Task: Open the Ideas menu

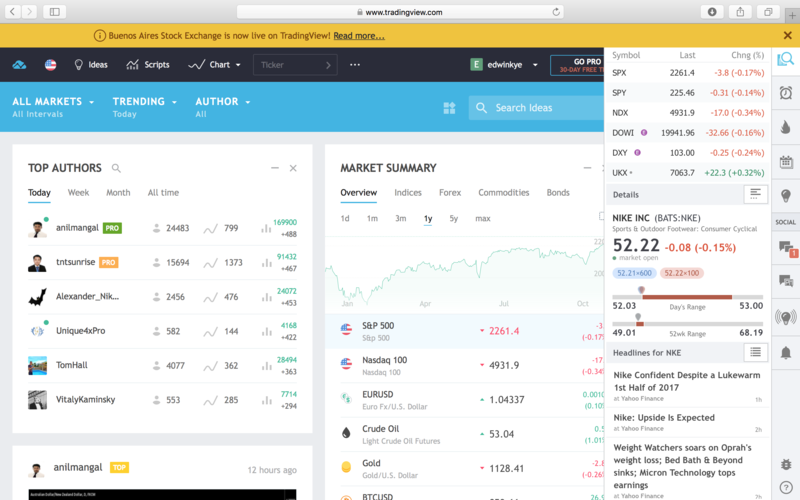Action: [x=91, y=65]
